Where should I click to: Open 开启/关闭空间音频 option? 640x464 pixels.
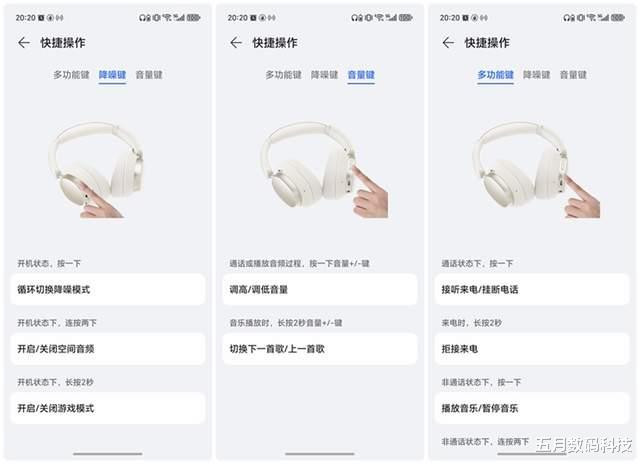click(108, 349)
